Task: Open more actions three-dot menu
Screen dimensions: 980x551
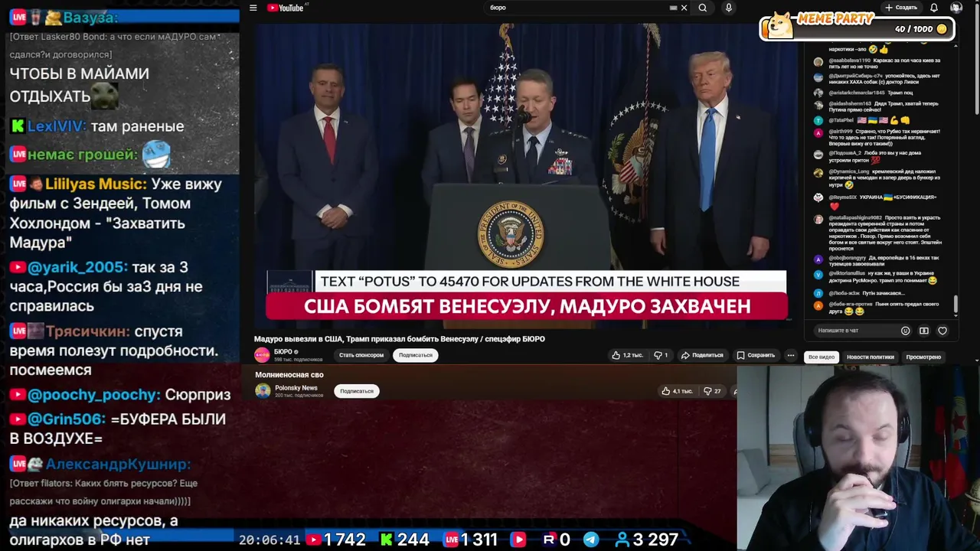Action: click(791, 355)
